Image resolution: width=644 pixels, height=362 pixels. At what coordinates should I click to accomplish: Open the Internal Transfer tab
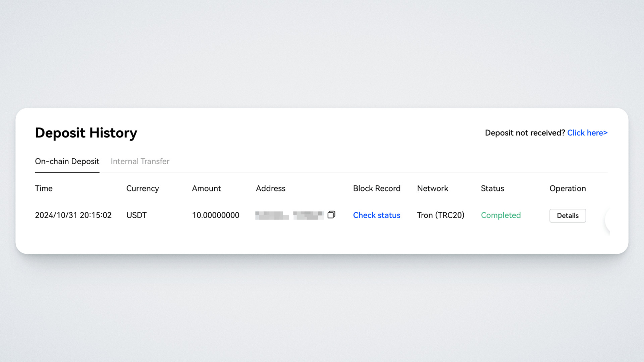(x=140, y=161)
